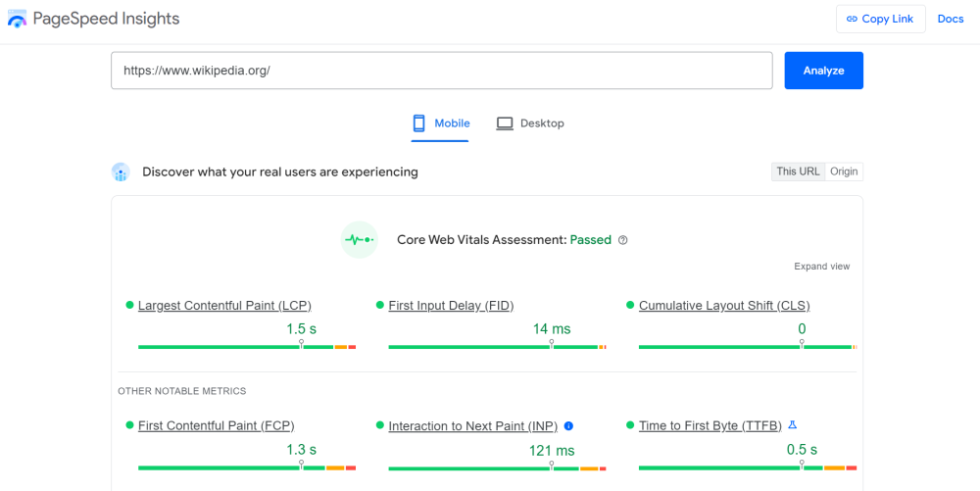980x491 pixels.
Task: Click the INP distribution bar
Action: 497,468
